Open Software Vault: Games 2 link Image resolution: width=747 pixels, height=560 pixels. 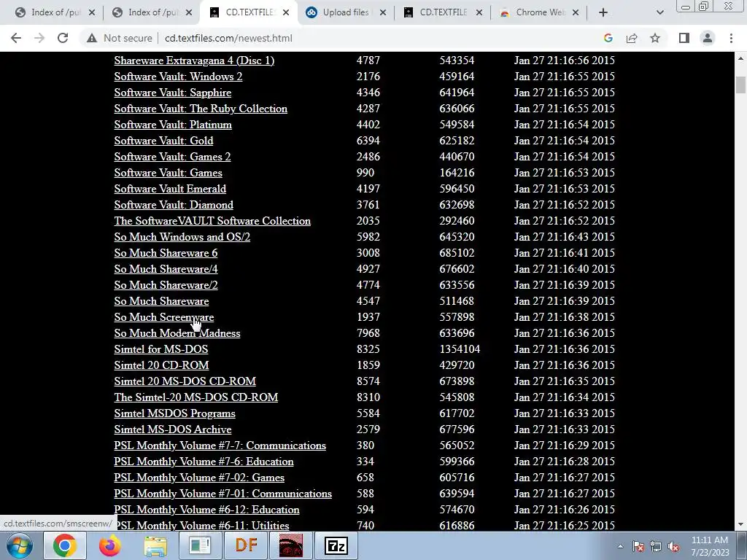[x=172, y=157]
